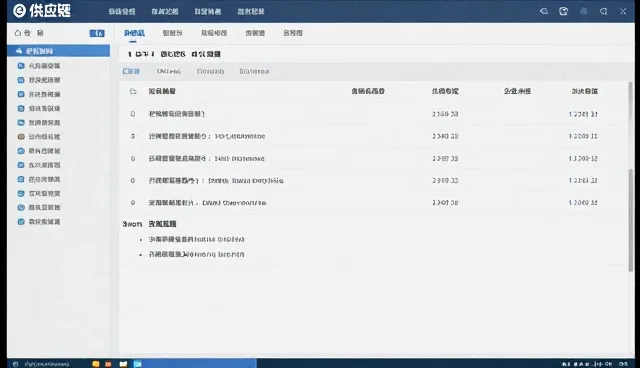Image resolution: width=640 pixels, height=368 pixels.
Task: Check the fourth table row's checkbox
Action: [x=133, y=180]
